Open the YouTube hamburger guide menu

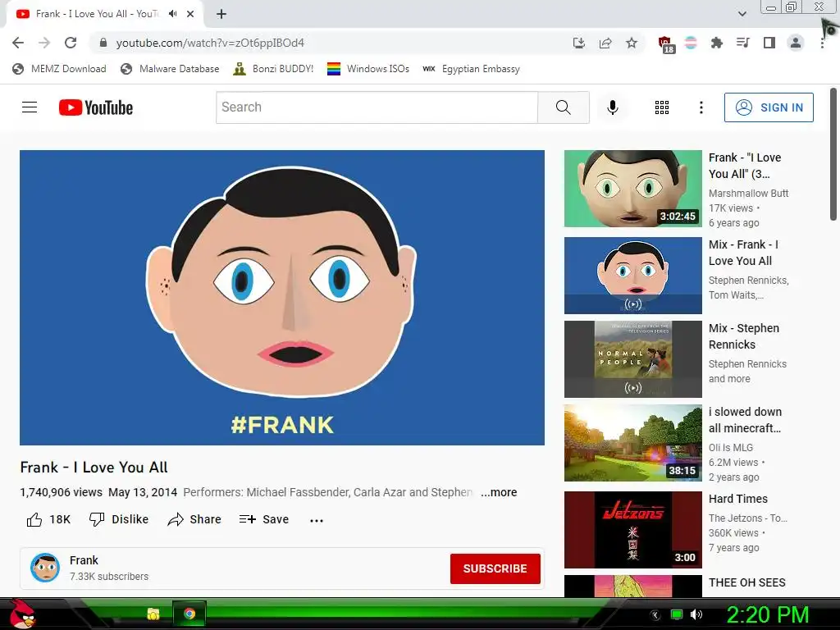pyautogui.click(x=30, y=107)
